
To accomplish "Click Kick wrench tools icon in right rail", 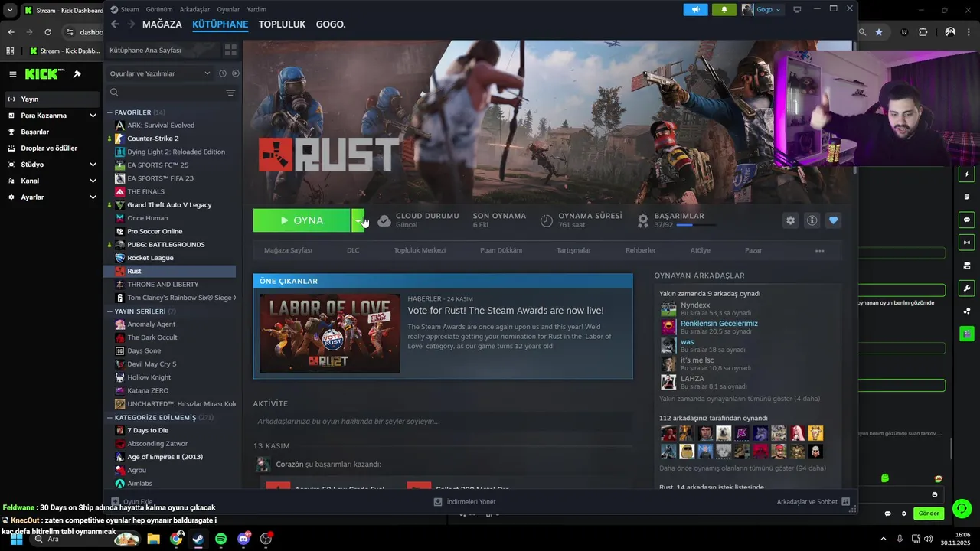I will pyautogui.click(x=966, y=289).
